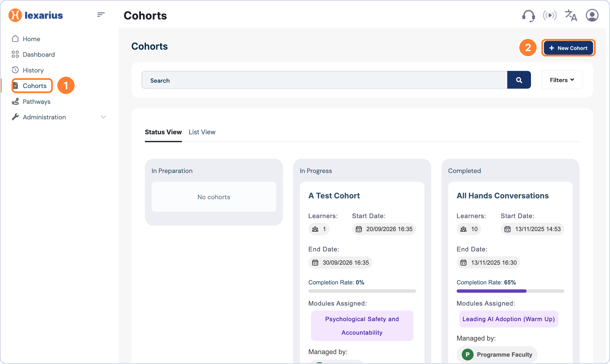The width and height of the screenshot is (610, 364).
Task: Click calendar icon beside 20/09/2026 16:35
Action: click(359, 229)
